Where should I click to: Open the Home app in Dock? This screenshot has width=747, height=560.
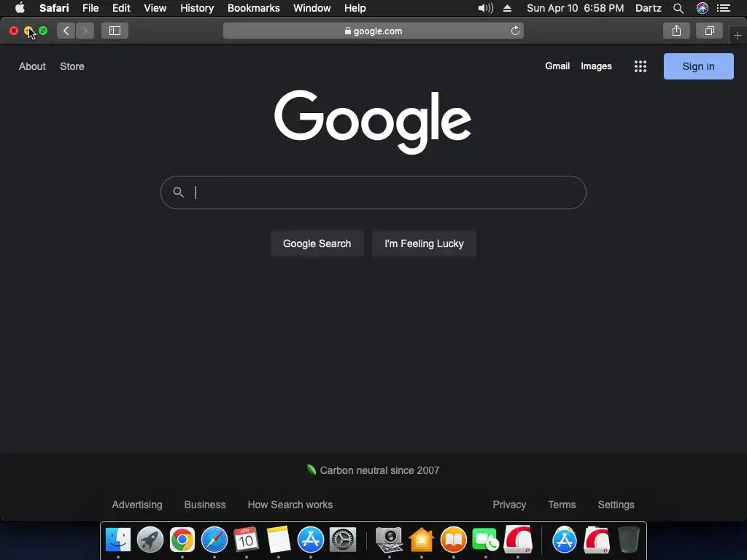click(x=422, y=540)
